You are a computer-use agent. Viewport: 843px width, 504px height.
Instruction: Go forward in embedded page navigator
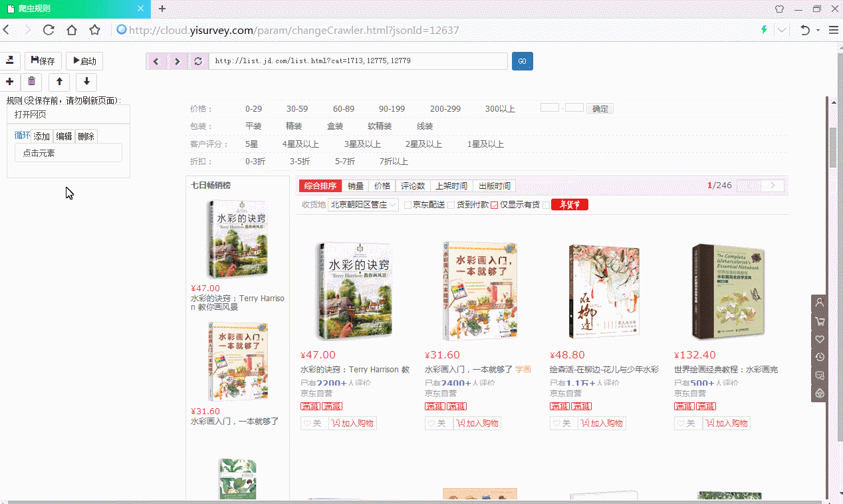point(178,61)
